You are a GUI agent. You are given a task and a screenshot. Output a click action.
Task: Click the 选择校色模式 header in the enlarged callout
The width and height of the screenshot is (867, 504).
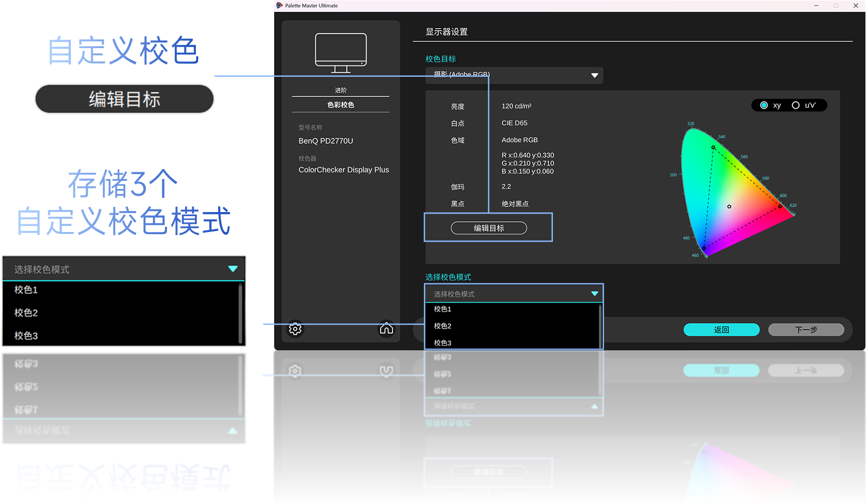coord(124,269)
